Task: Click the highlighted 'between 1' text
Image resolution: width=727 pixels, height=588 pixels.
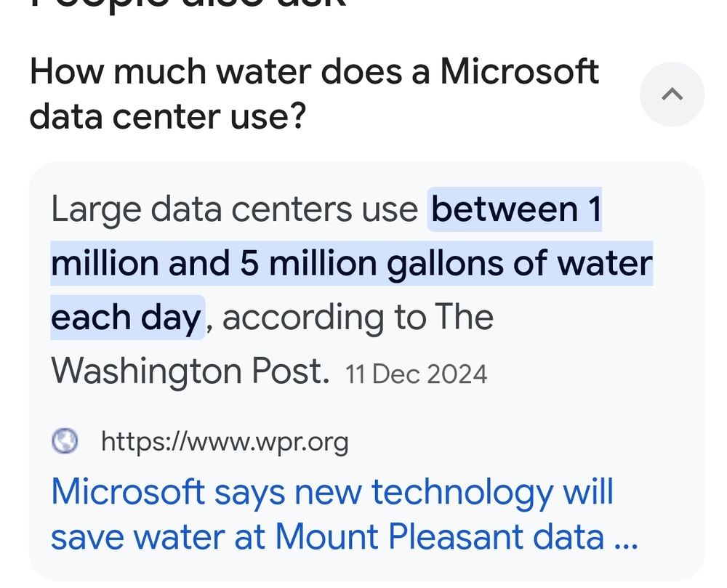Action: [x=515, y=210]
